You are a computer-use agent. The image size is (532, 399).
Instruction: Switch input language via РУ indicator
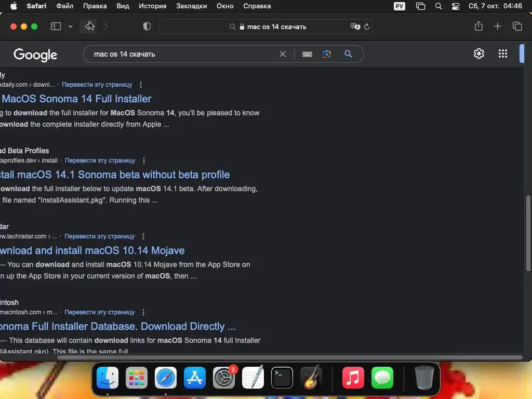tap(400, 6)
